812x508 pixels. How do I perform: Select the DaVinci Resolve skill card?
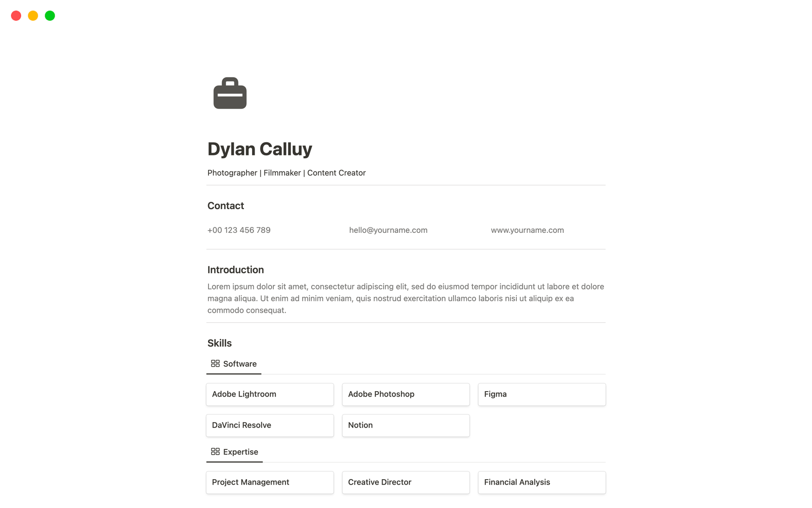270,425
